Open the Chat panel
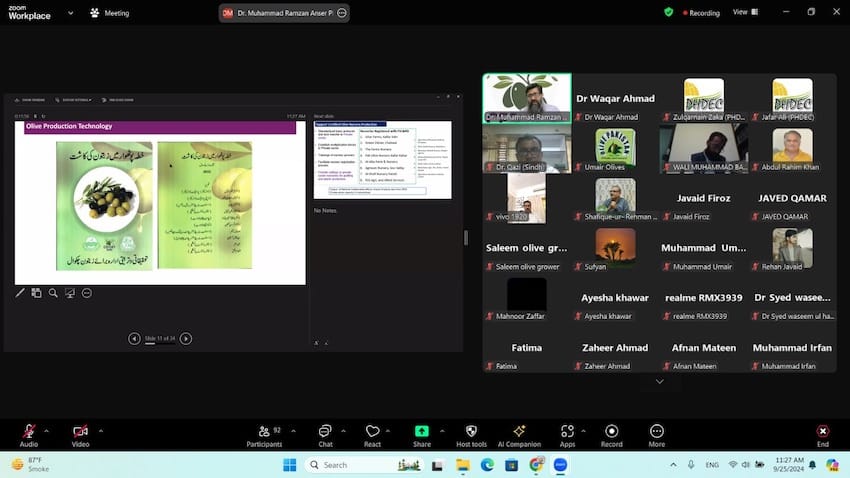The height and width of the screenshot is (478, 850). coord(325,432)
